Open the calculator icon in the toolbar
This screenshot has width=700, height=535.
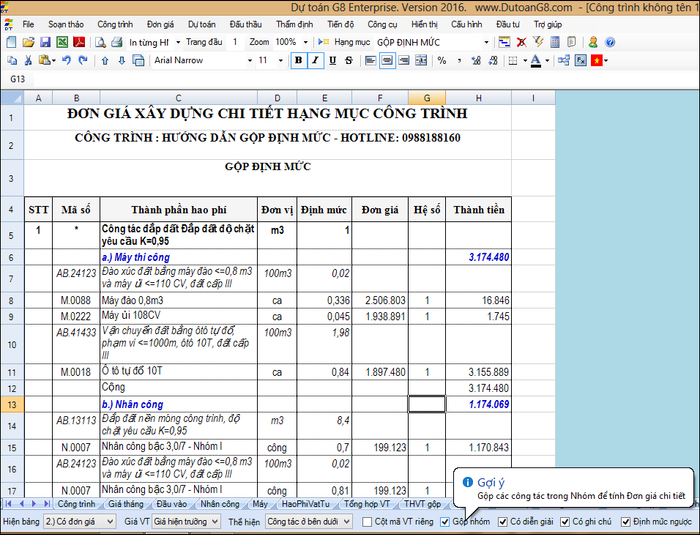pyautogui.click(x=554, y=43)
